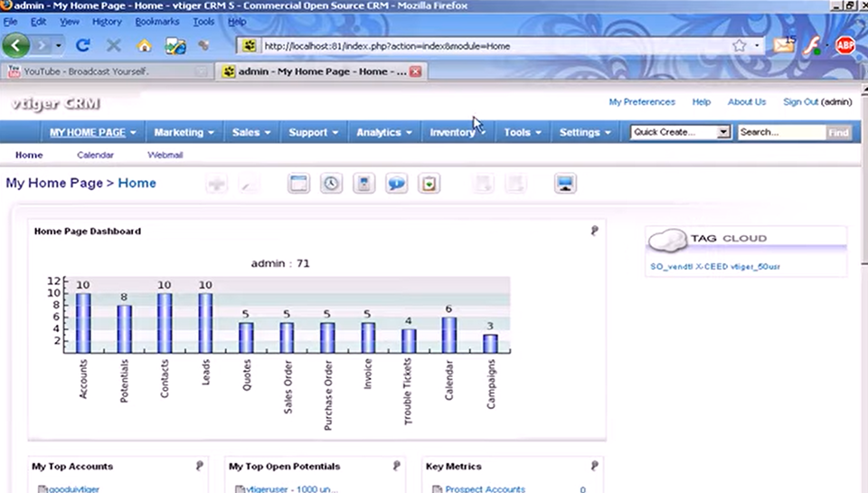Click the pin icon on Home Page Dashboard
Screen dimensions: 868x493
[595, 231]
